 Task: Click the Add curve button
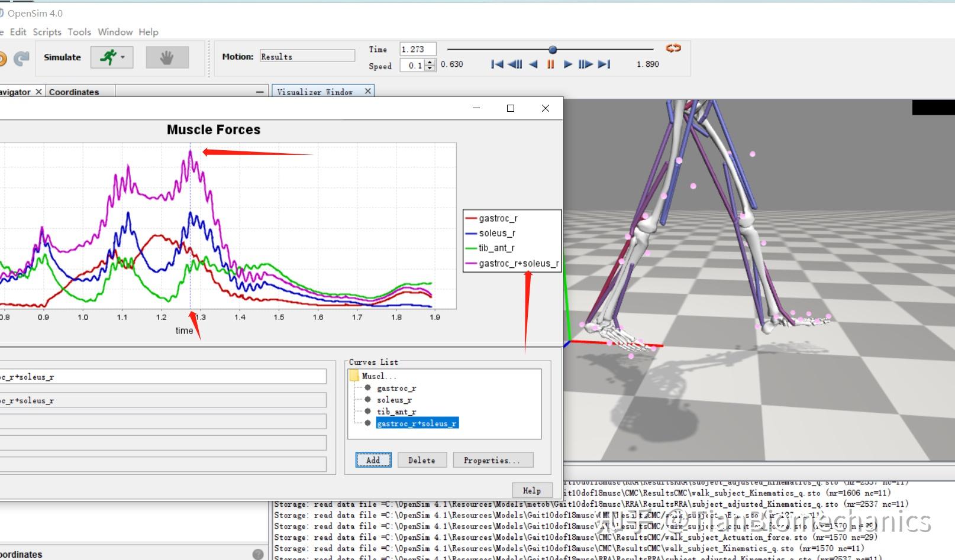(373, 460)
